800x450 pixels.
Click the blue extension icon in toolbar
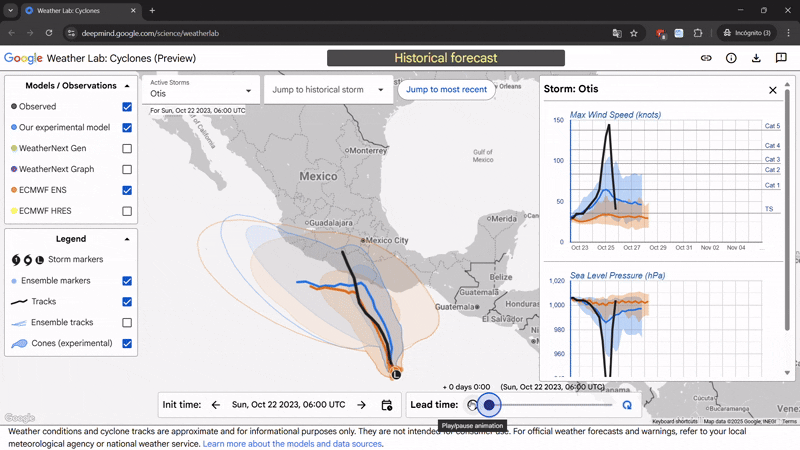click(679, 33)
